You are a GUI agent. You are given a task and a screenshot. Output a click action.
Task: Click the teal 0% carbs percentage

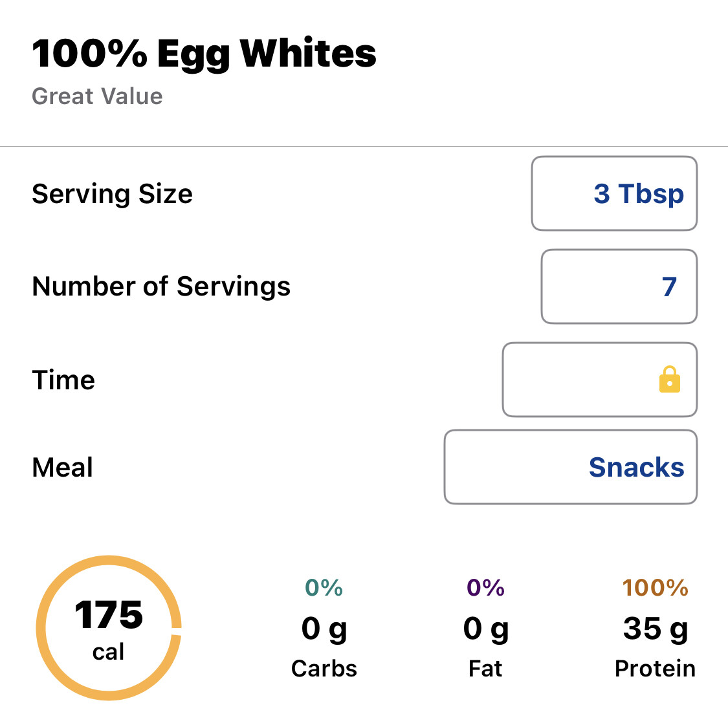tap(324, 588)
